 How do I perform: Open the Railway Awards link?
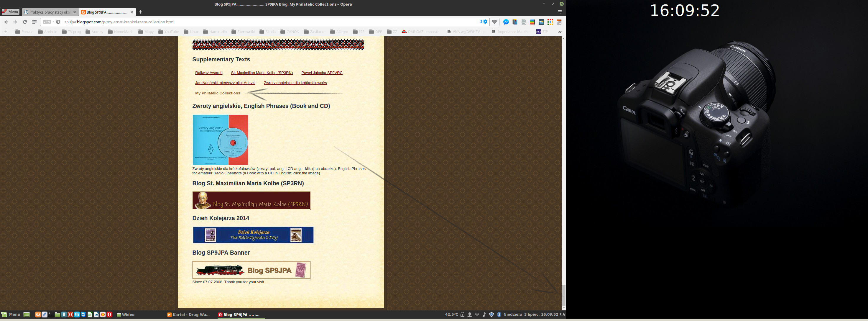(208, 73)
